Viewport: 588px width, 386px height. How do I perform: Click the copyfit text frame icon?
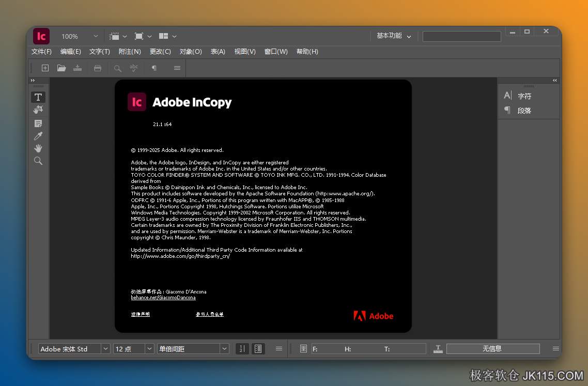pyautogui.click(x=303, y=349)
